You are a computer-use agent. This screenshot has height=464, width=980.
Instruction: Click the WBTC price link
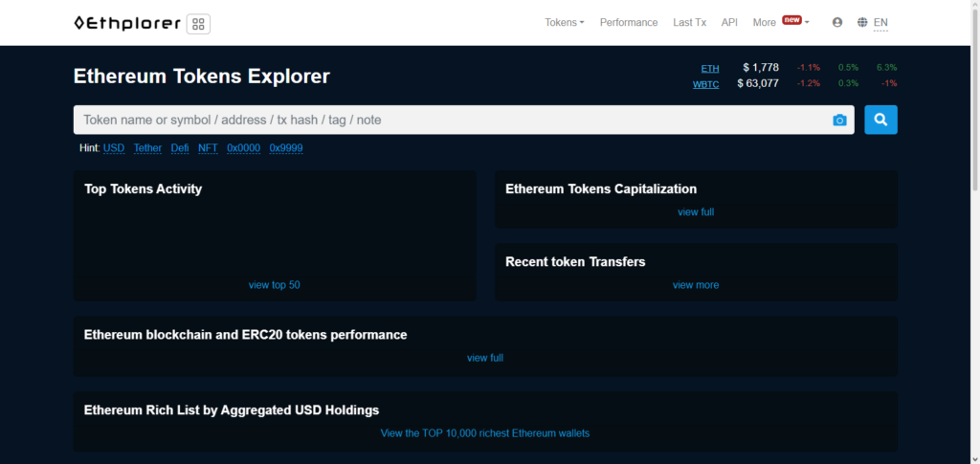click(705, 84)
